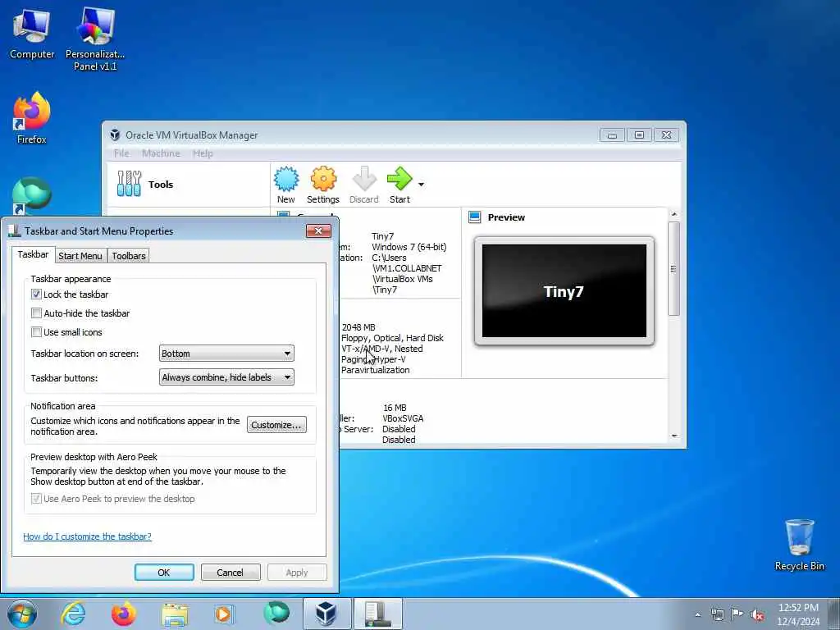Enable Use small icons checkbox
840x630 pixels.
click(36, 332)
